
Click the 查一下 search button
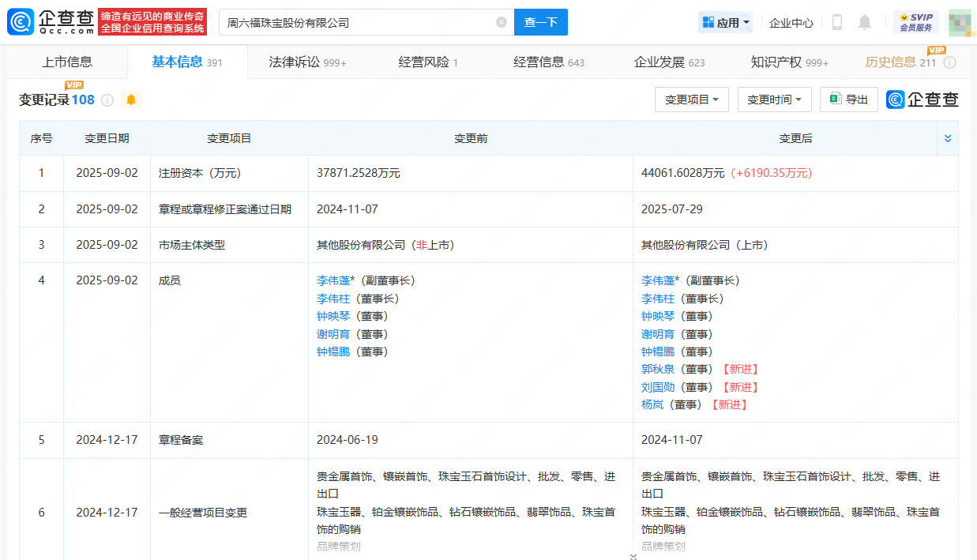click(540, 22)
